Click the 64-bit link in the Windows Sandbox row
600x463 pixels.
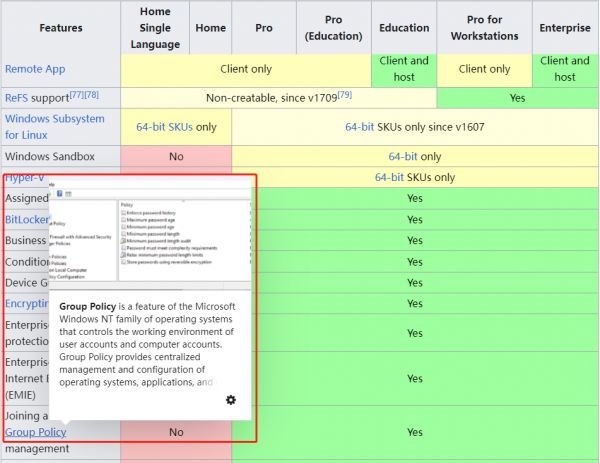(x=404, y=157)
